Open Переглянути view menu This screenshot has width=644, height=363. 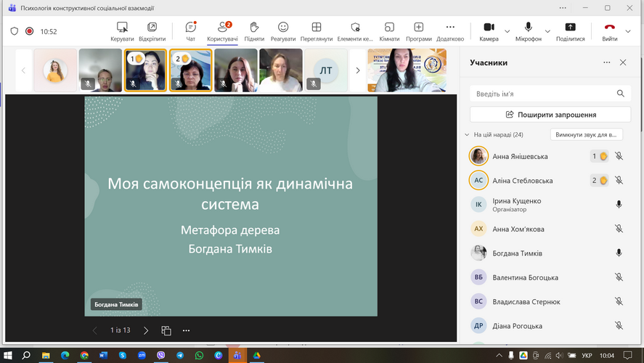317,31
